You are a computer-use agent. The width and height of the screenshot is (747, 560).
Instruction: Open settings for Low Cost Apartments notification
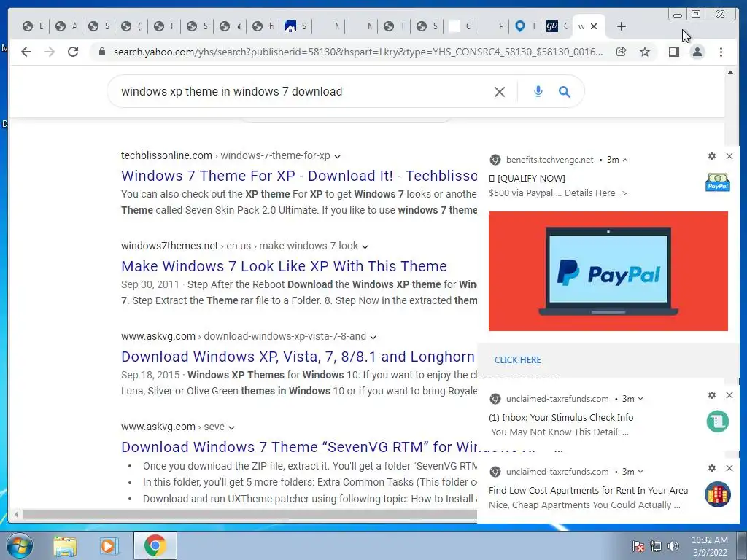(x=712, y=468)
